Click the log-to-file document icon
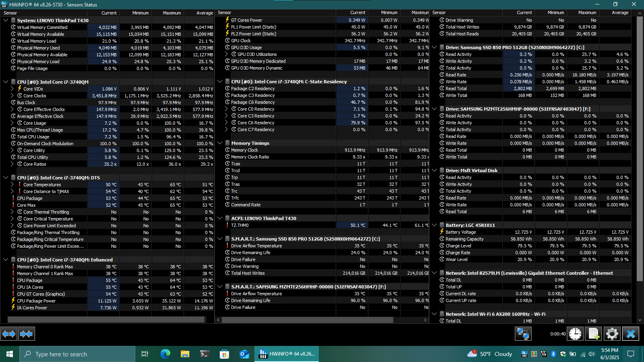 click(594, 334)
